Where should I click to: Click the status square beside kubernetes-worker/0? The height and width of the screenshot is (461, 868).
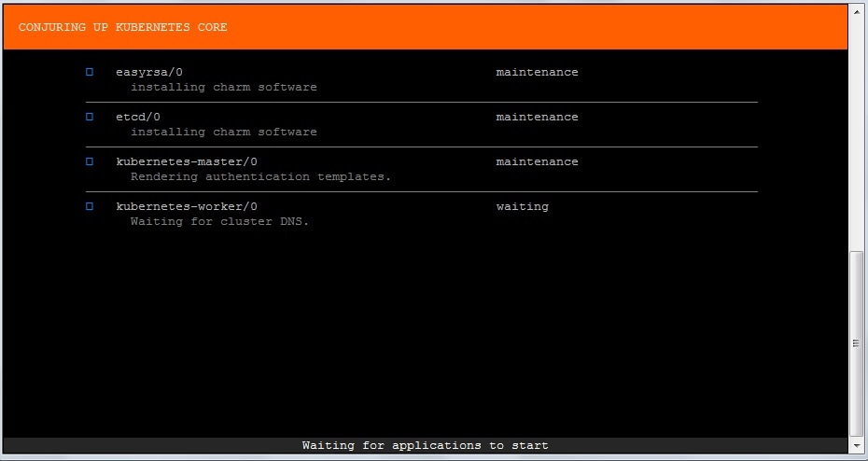pos(90,206)
